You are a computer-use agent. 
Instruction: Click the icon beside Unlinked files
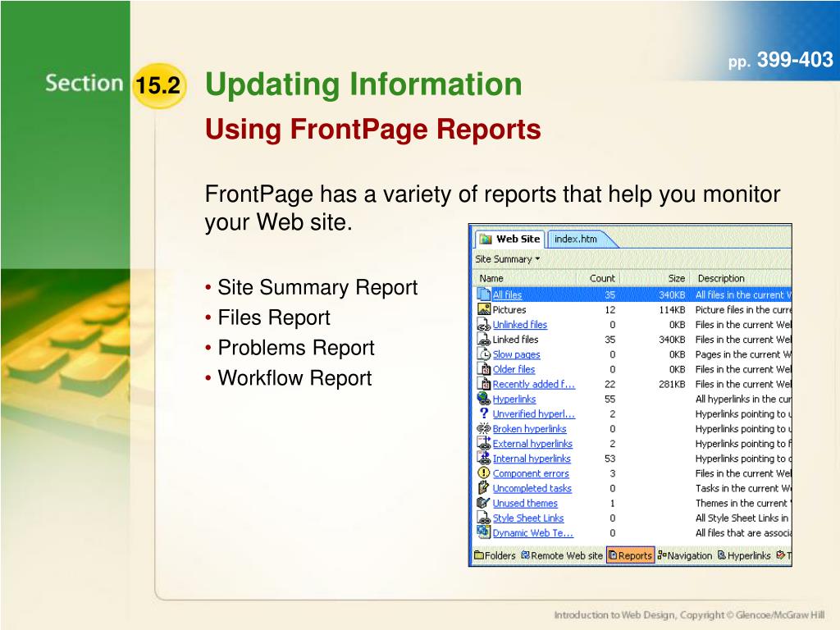coord(484,324)
